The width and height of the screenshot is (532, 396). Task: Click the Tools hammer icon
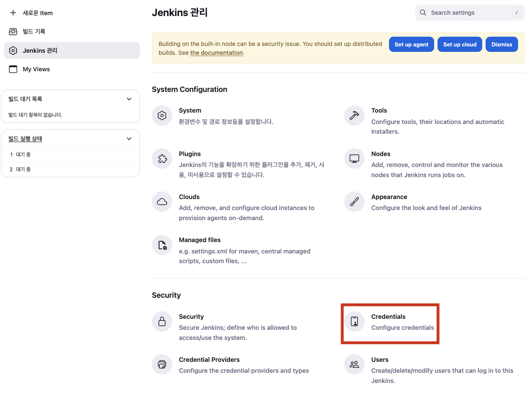(x=354, y=116)
